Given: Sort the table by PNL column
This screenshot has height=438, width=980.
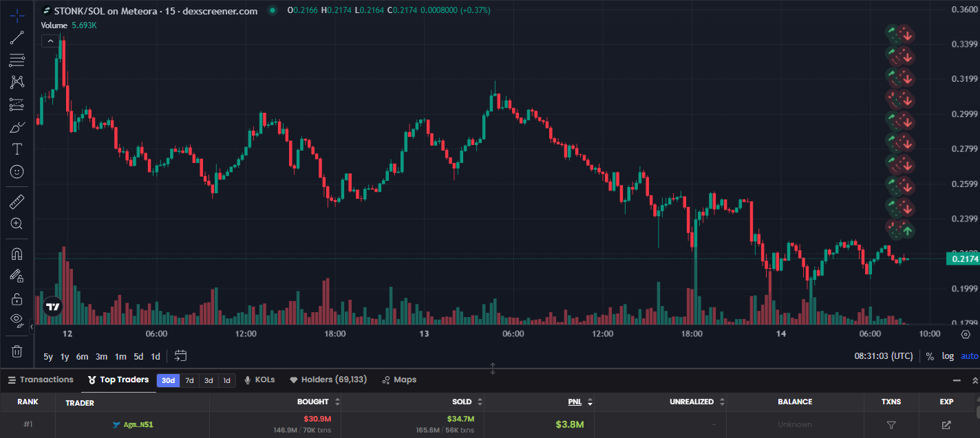Looking at the screenshot, I should pos(580,402).
